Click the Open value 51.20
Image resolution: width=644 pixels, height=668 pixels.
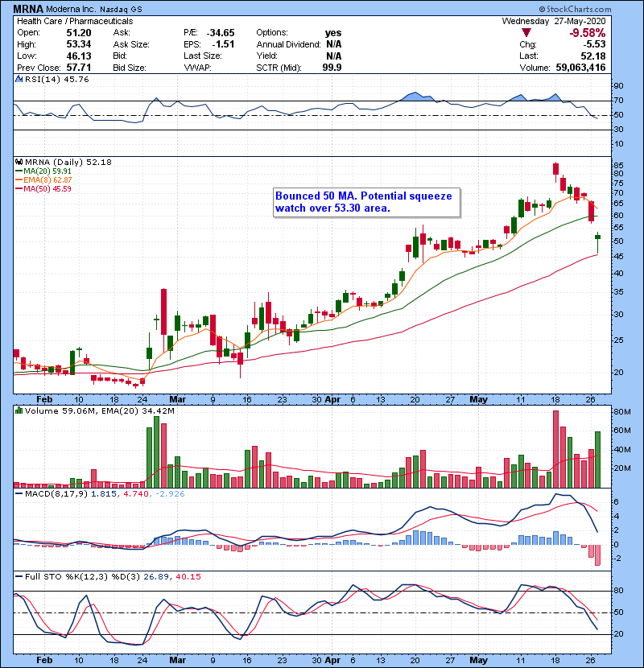click(x=78, y=33)
